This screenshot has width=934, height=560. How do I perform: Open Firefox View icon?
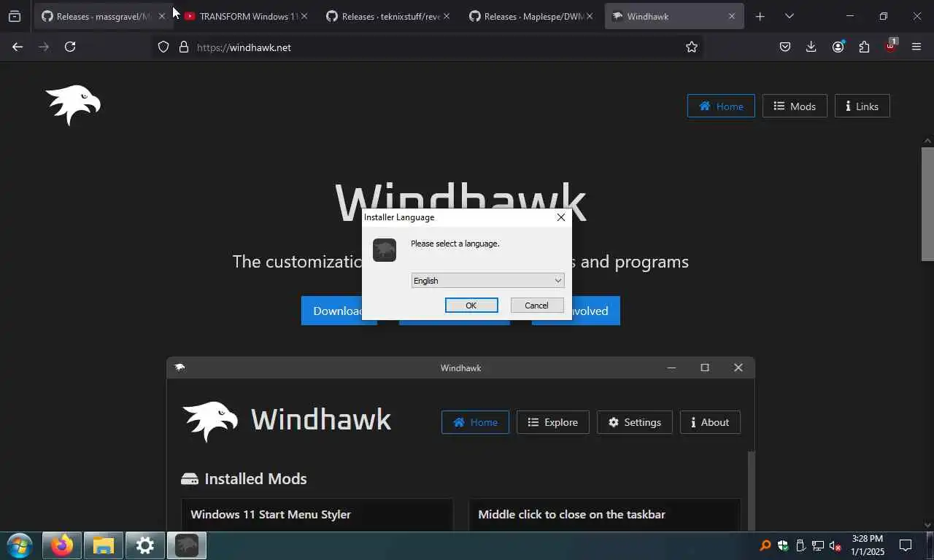click(x=15, y=16)
